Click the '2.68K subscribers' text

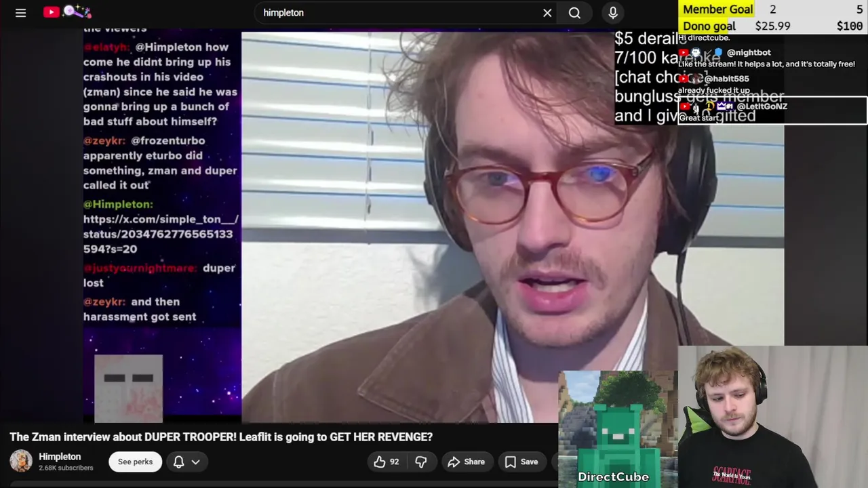click(66, 468)
